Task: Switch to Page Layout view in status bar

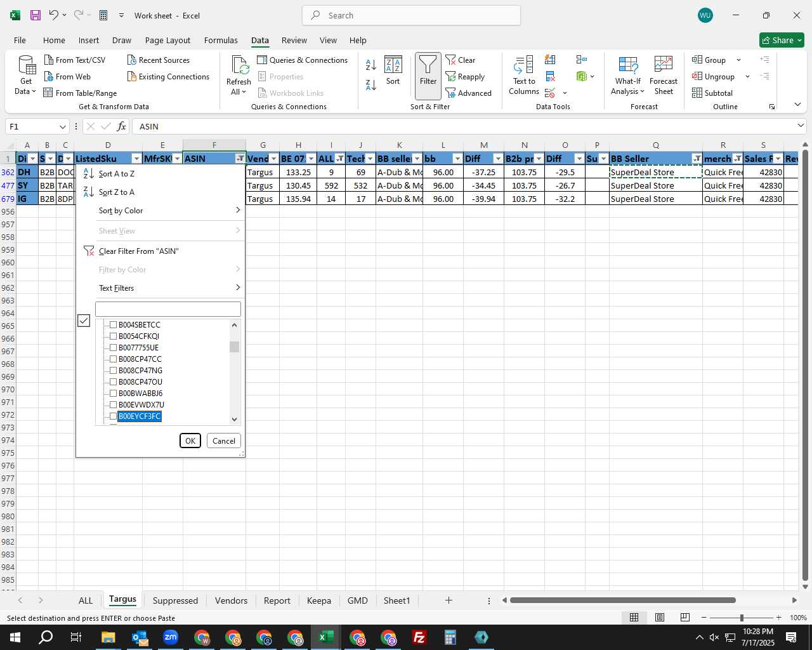Action: [x=660, y=617]
